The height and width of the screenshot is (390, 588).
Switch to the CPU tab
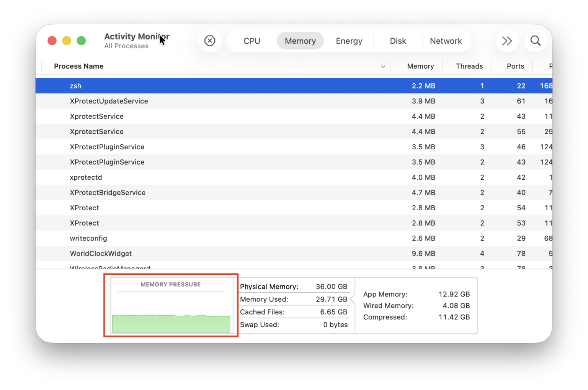point(252,41)
